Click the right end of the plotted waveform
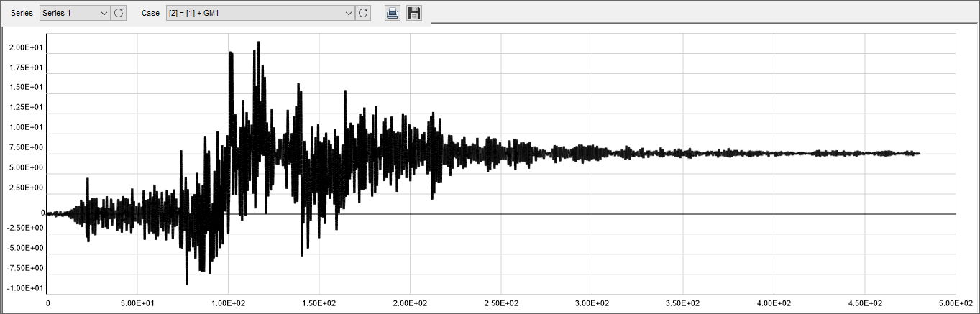 pyautogui.click(x=919, y=153)
